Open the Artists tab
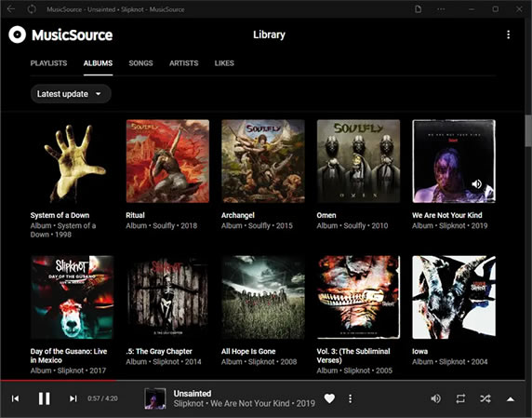 pos(184,63)
